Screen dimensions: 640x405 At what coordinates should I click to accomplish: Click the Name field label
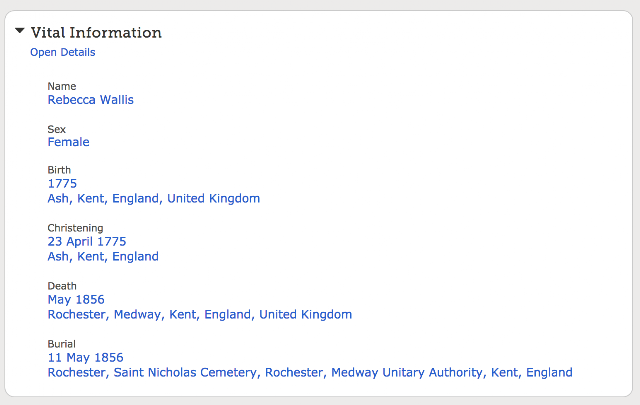tap(62, 86)
